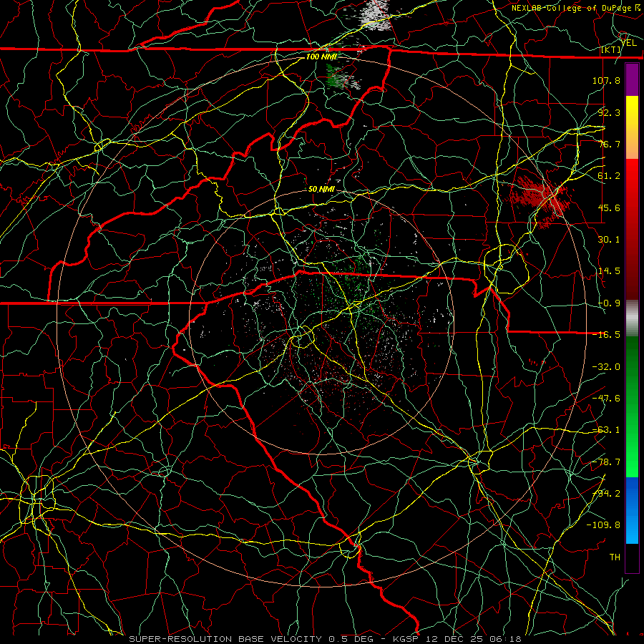Select the -63.1 legend value
This screenshot has width=644, height=644.
(x=606, y=430)
